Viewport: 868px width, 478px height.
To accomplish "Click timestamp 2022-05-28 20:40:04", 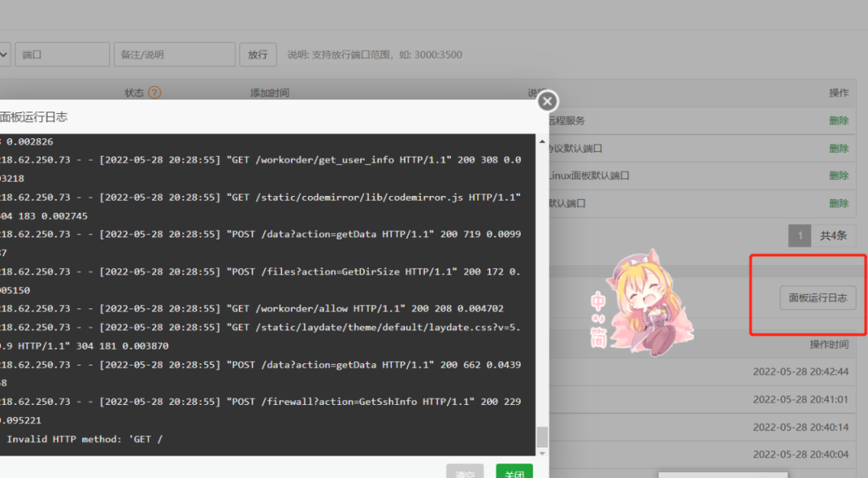I will coord(800,454).
